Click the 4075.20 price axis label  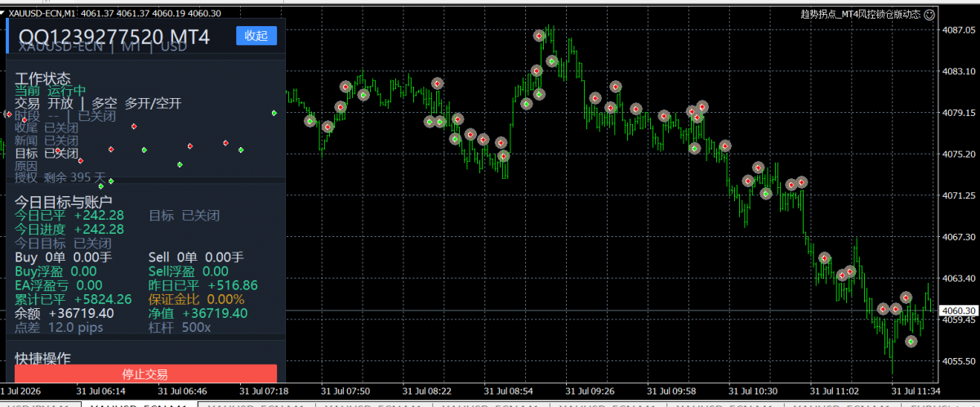(959, 154)
